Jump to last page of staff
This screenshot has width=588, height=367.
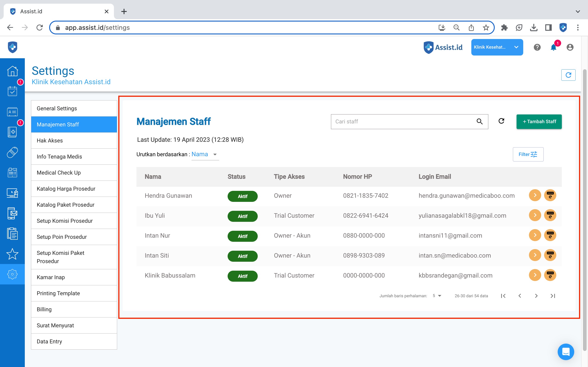553,296
